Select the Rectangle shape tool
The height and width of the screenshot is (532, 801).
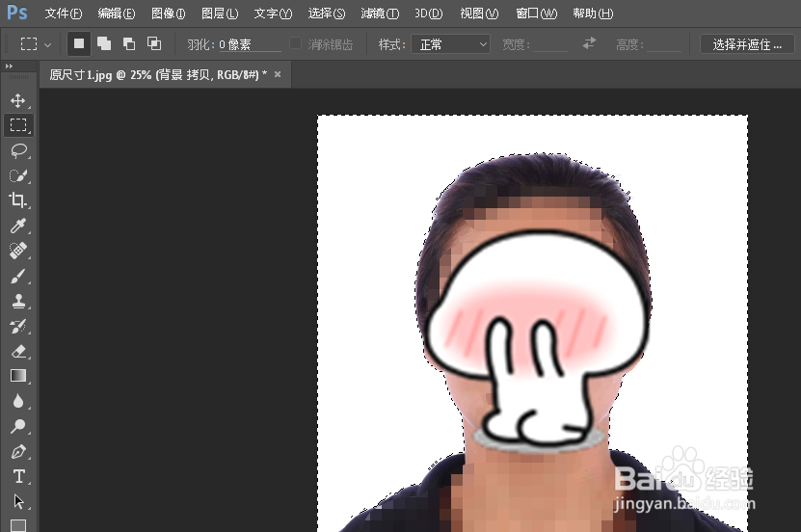(18, 525)
